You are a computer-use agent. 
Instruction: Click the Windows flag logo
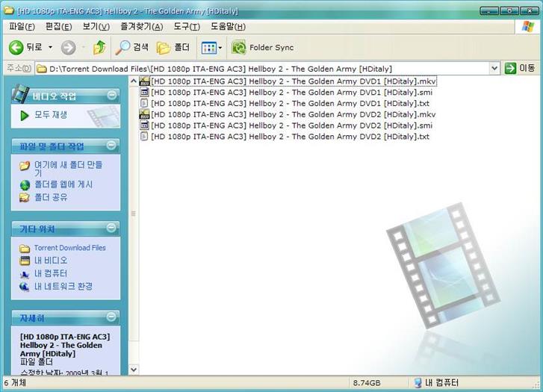coord(527,27)
